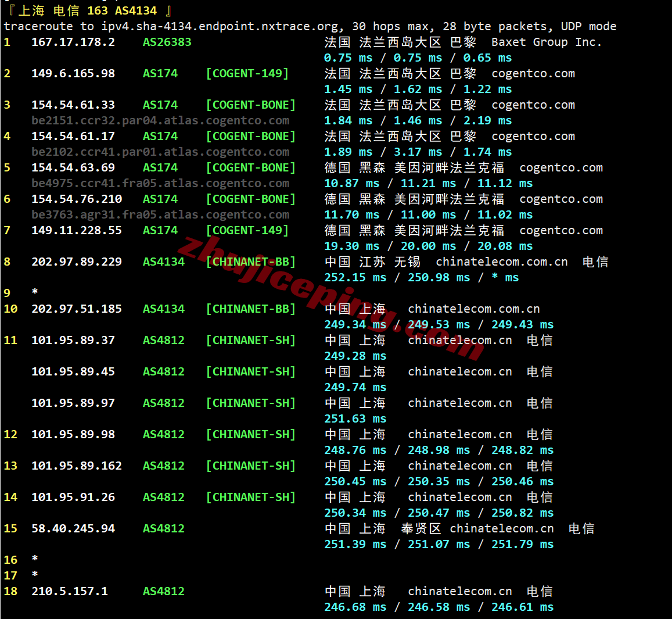Click latency 1.45 ms on hop 2
This screenshot has width=672, height=619.
(x=348, y=90)
